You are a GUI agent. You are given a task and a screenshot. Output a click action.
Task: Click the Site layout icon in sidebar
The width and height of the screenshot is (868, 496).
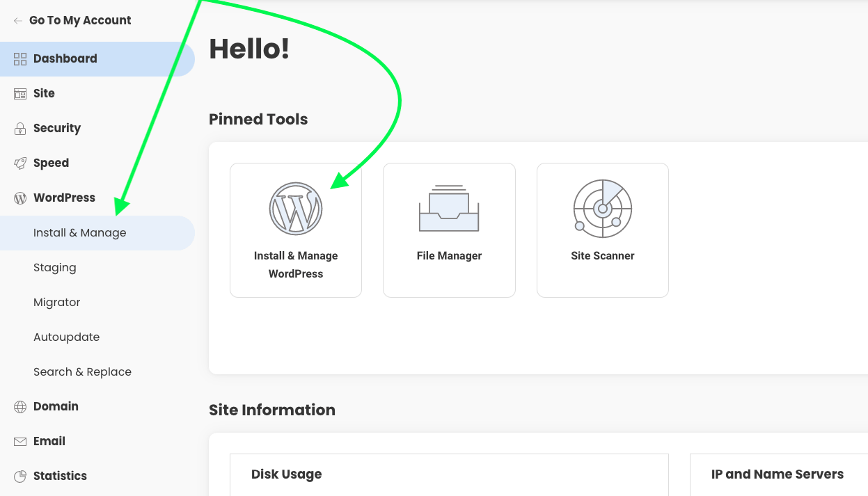pos(20,94)
